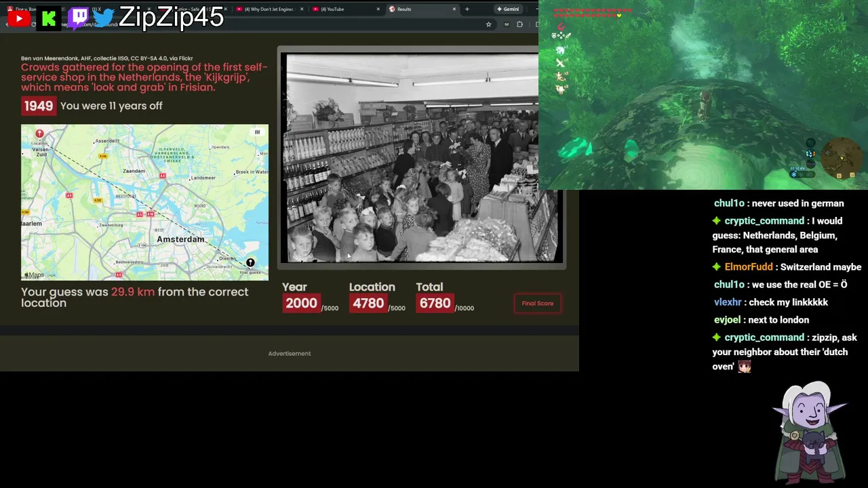
Task: Click the elf avatar character with cat
Action: pos(811,432)
